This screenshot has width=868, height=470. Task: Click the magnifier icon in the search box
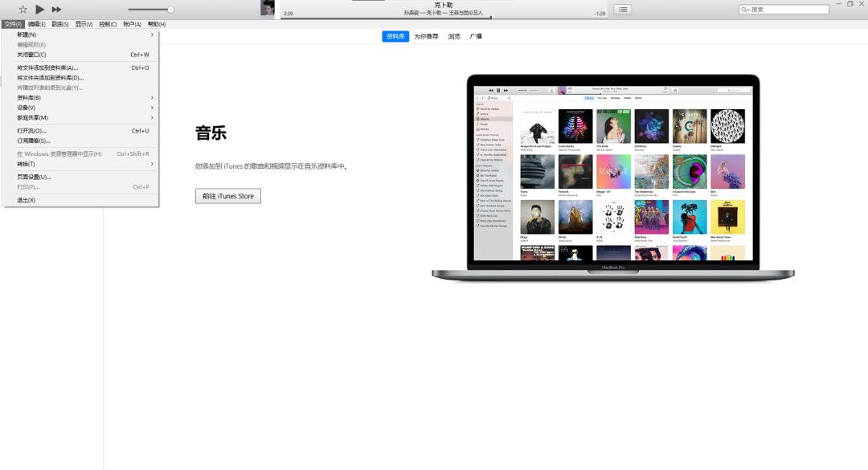pyautogui.click(x=745, y=10)
